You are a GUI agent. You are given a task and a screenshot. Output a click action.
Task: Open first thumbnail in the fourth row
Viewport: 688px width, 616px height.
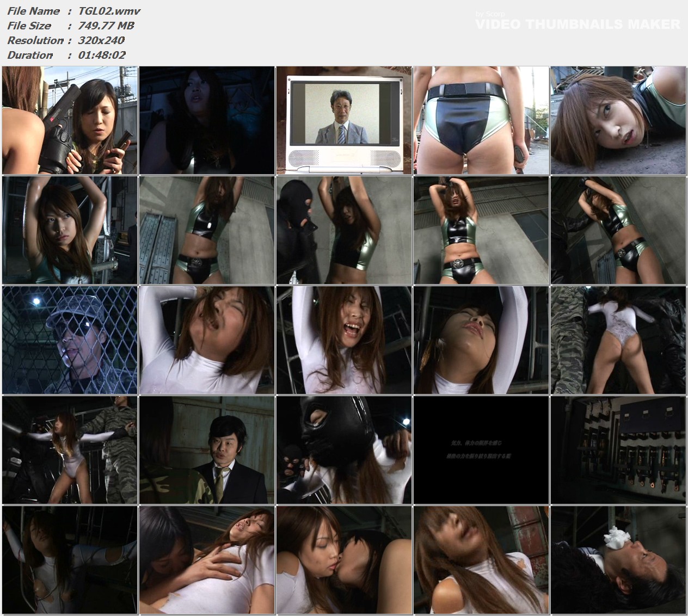tap(70, 450)
